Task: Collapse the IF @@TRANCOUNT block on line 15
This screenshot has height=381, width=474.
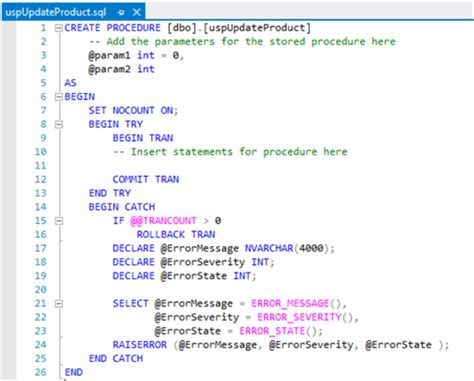Action: coord(59,221)
